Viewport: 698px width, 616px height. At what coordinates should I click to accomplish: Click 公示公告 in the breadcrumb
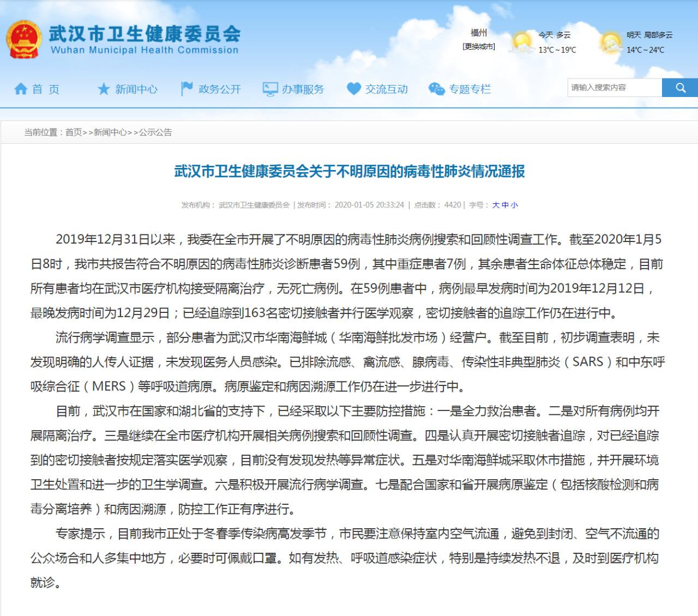click(x=155, y=132)
